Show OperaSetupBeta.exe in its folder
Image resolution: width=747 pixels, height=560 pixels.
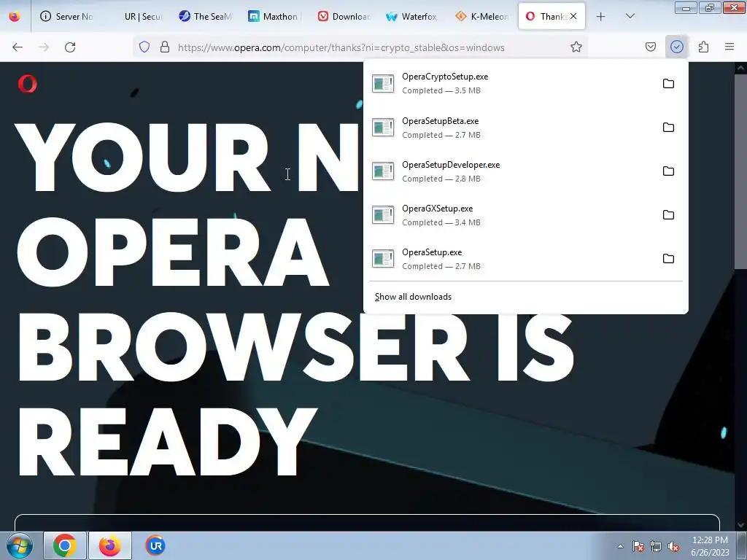point(668,128)
